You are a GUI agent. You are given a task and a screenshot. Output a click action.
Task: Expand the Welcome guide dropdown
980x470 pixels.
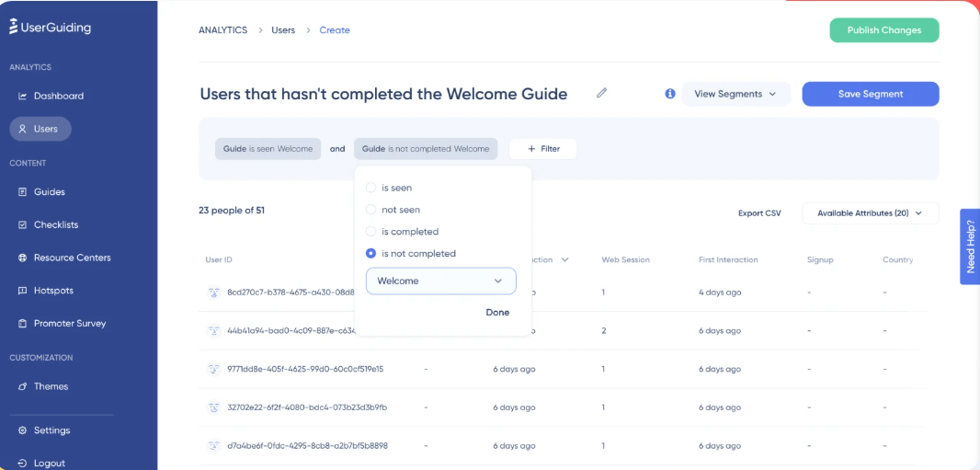pyautogui.click(x=440, y=281)
